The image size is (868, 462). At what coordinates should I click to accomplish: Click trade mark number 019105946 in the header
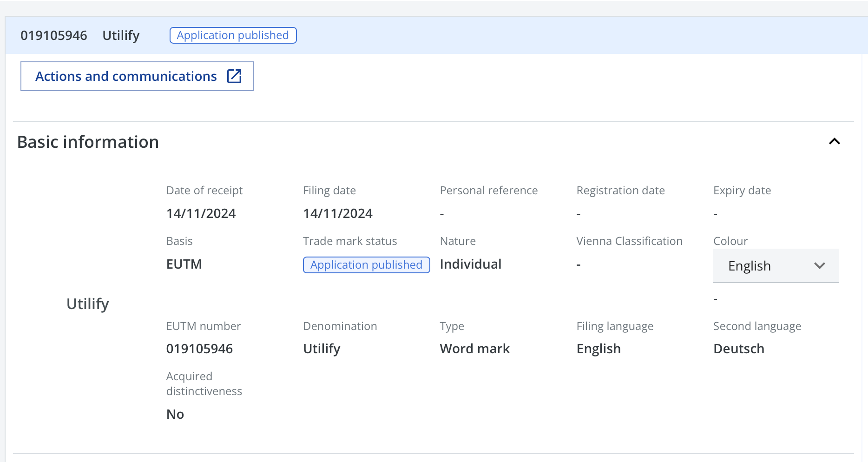pos(54,35)
